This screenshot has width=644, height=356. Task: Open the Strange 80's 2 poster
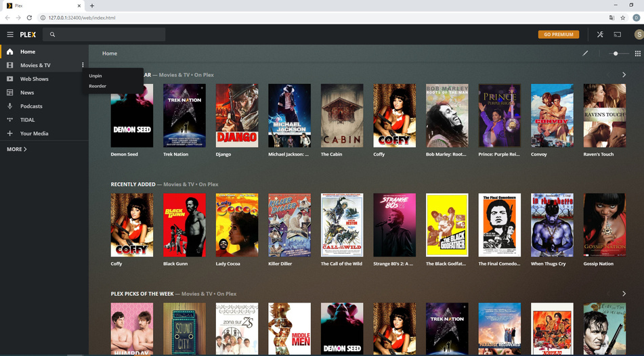[394, 225]
